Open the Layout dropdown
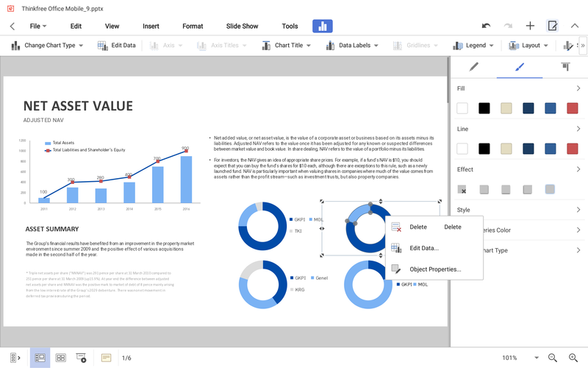Viewport: 588px width, 368px height. tap(528, 46)
